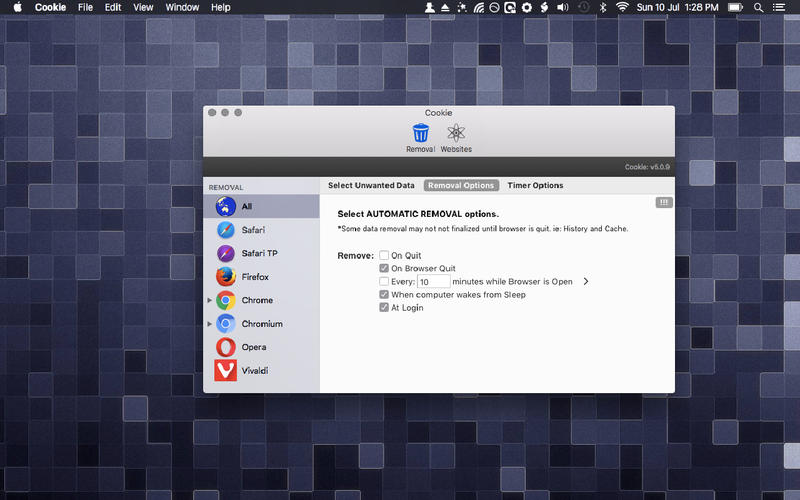The image size is (800, 500).
Task: Uncheck On Browser Quit
Action: pos(384,268)
